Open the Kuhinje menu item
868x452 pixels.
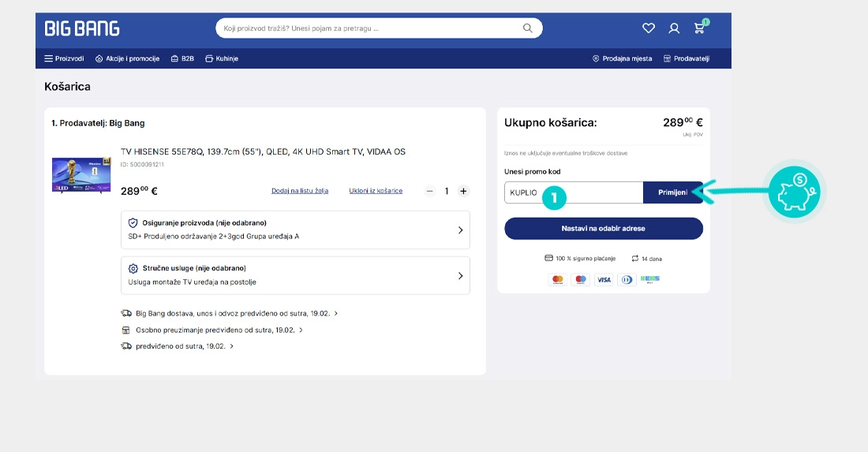click(x=222, y=58)
